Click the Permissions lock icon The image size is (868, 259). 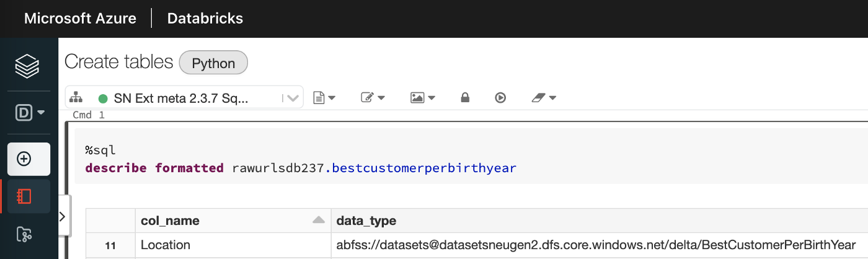(x=464, y=98)
